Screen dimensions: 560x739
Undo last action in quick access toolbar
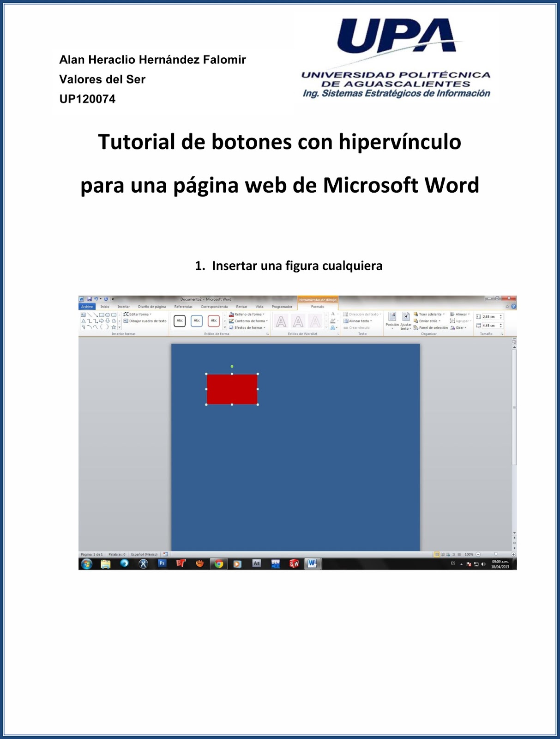pyautogui.click(x=96, y=299)
